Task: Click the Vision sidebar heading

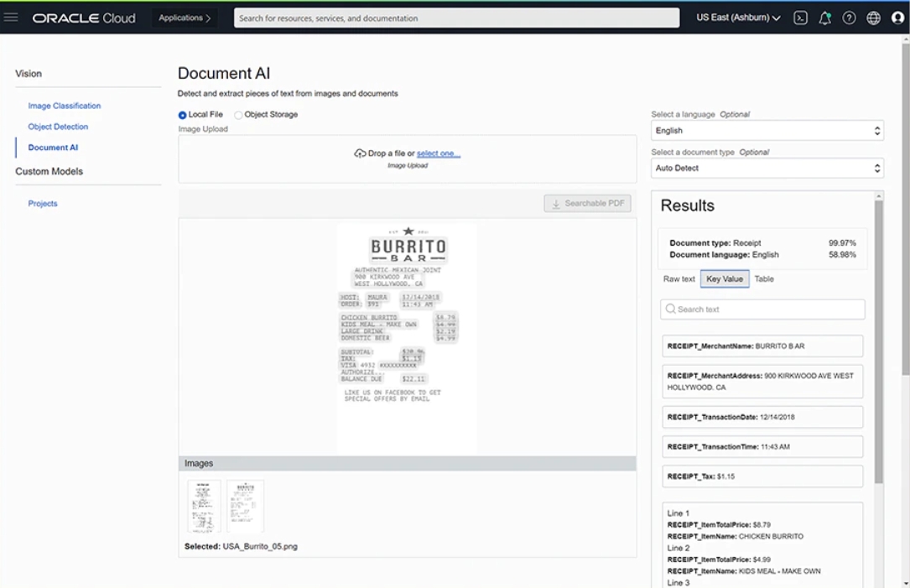Action: click(29, 74)
